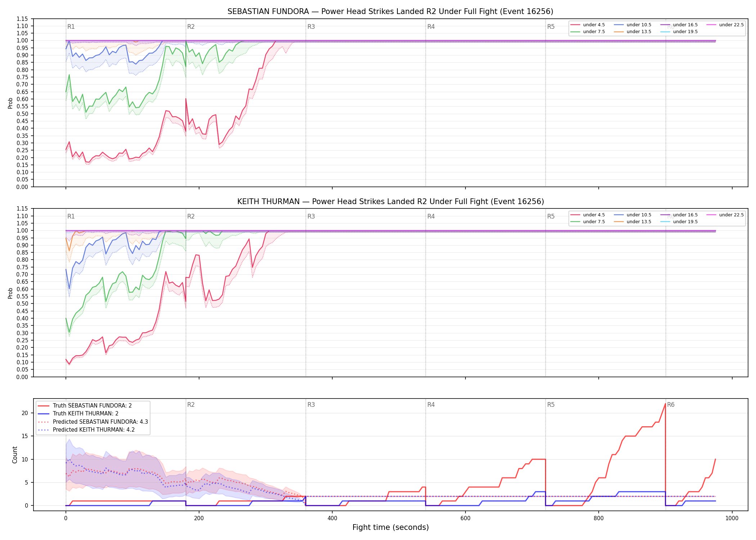Click the 'Fight time (seconds)' axis label
This screenshot has height=540, width=756.
click(x=391, y=527)
